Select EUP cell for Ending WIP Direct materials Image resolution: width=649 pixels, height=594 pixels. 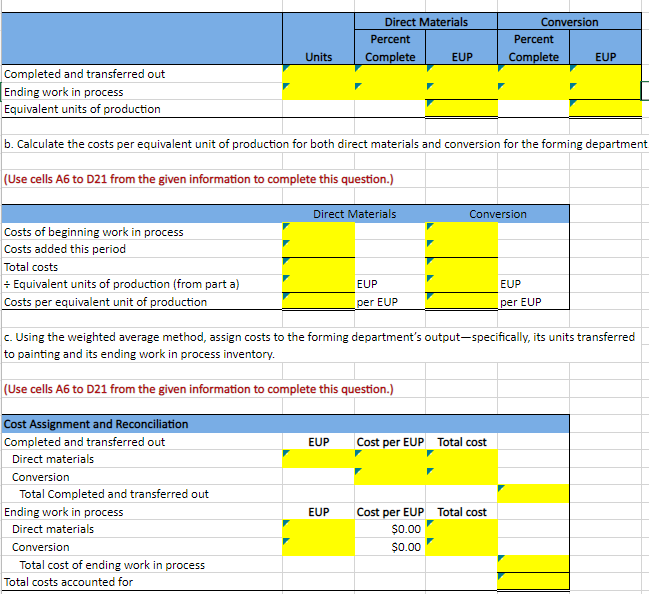(318, 529)
